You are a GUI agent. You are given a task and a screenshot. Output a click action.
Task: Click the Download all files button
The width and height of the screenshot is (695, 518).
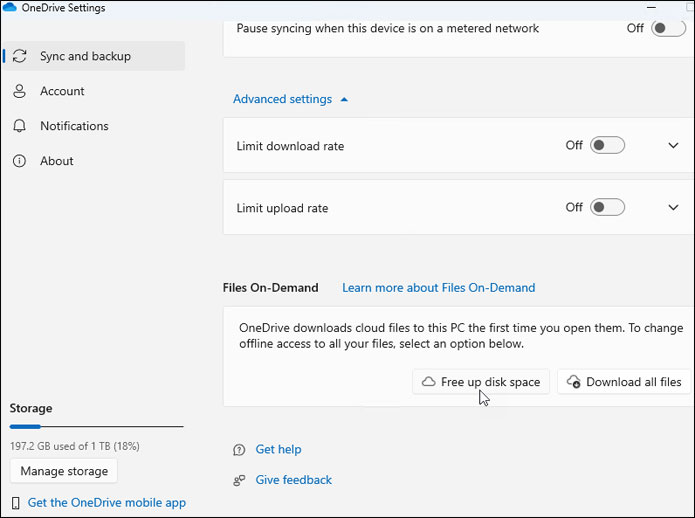coord(624,382)
